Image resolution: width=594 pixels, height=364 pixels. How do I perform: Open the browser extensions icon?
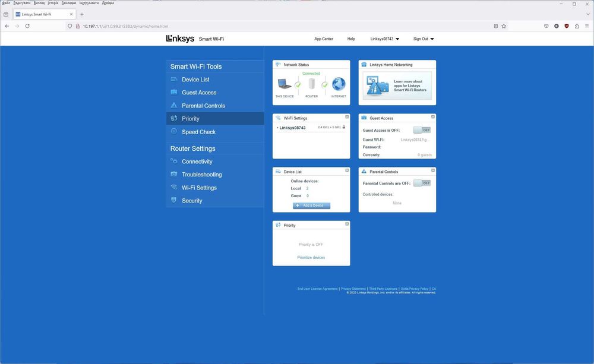(577, 26)
